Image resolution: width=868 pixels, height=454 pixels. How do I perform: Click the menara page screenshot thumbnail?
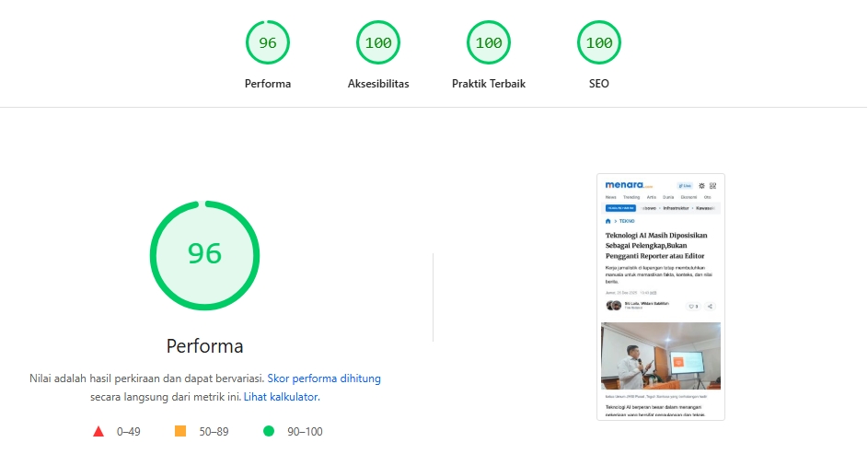click(x=660, y=297)
